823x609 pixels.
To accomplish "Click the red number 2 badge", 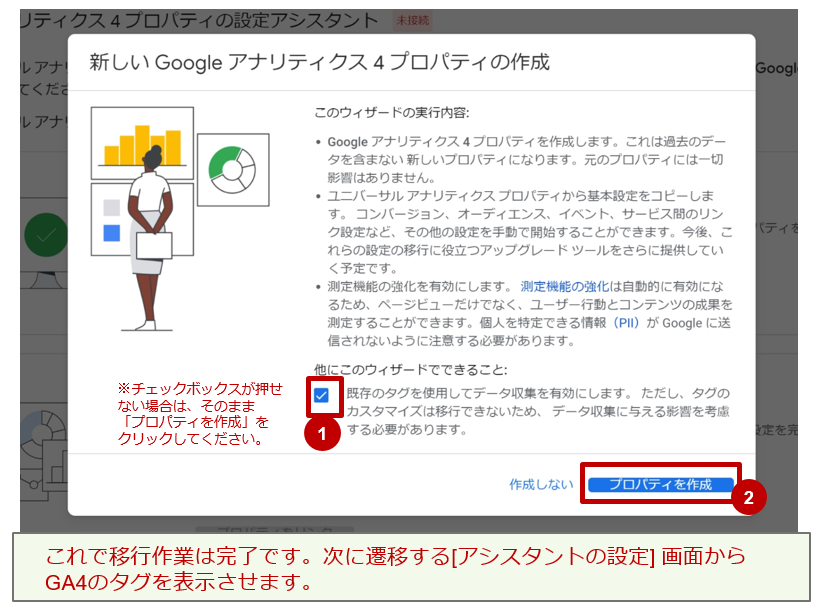I will (748, 497).
